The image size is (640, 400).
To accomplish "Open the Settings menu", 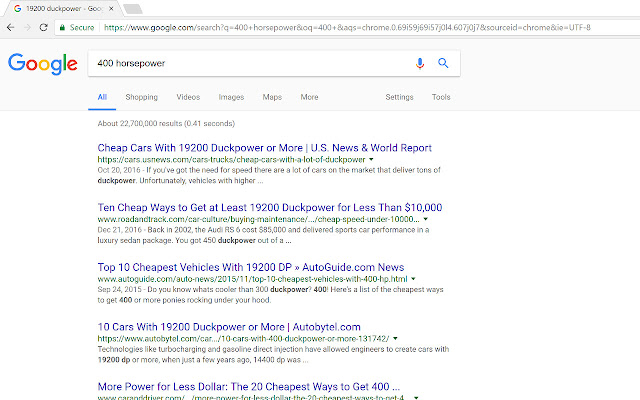I will 399,97.
